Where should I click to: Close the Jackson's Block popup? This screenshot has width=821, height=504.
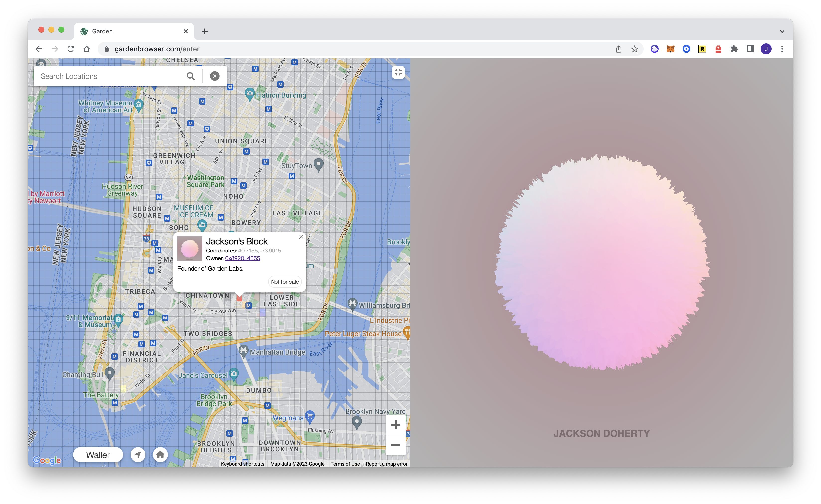301,237
